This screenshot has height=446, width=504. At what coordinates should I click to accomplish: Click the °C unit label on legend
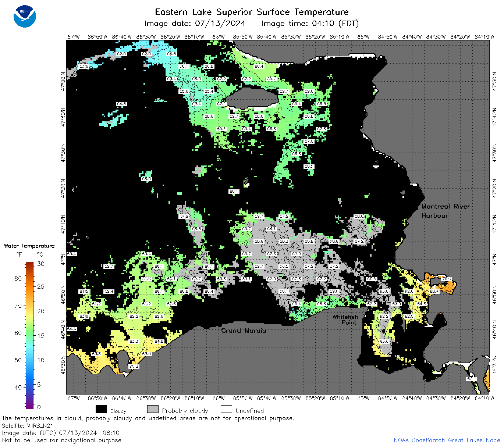[x=40, y=254]
